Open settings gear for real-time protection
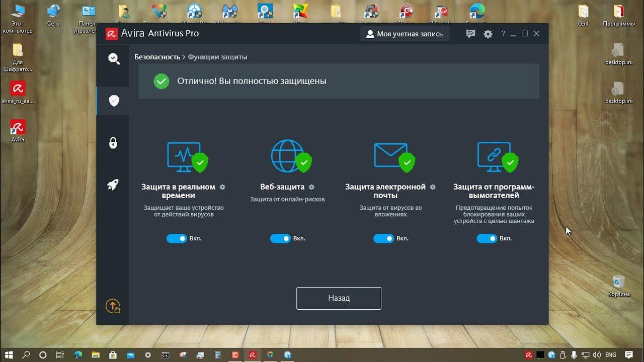Screen dimensions: 644x362 point(222,187)
